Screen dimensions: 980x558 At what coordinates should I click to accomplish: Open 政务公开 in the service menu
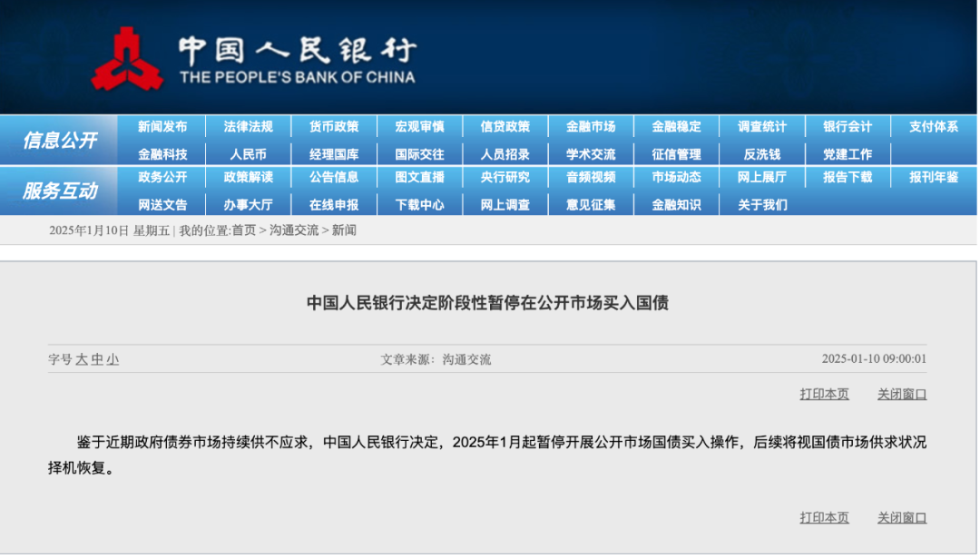162,178
